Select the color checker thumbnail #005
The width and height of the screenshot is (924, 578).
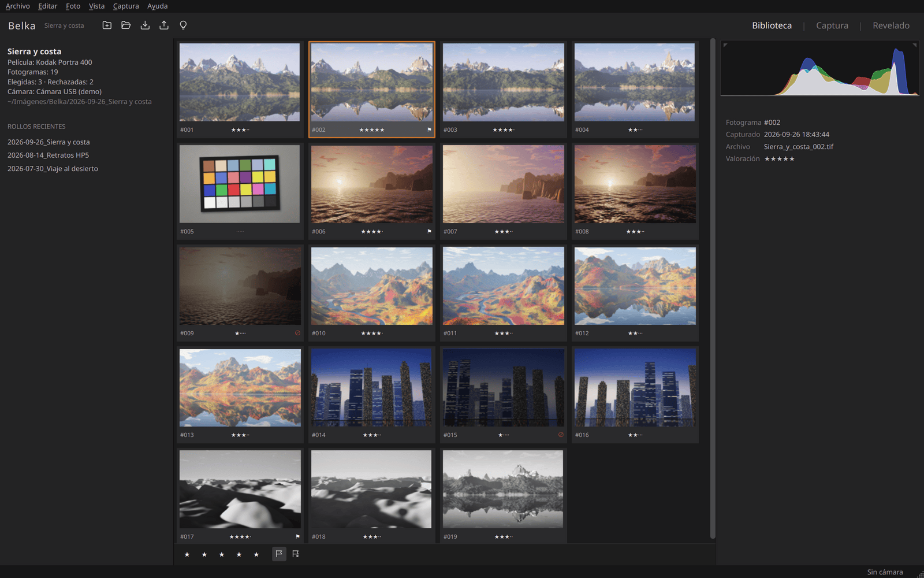(240, 184)
